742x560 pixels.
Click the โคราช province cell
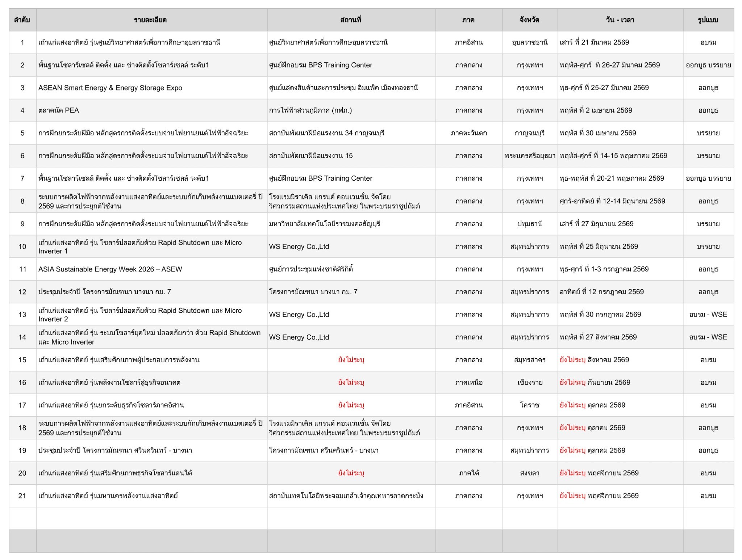pos(530,405)
